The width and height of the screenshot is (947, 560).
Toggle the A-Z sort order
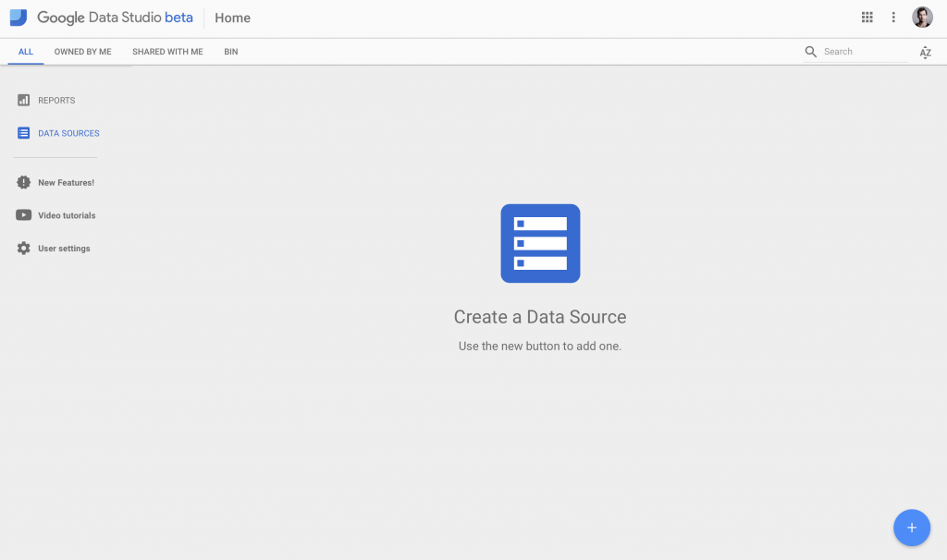coord(926,52)
